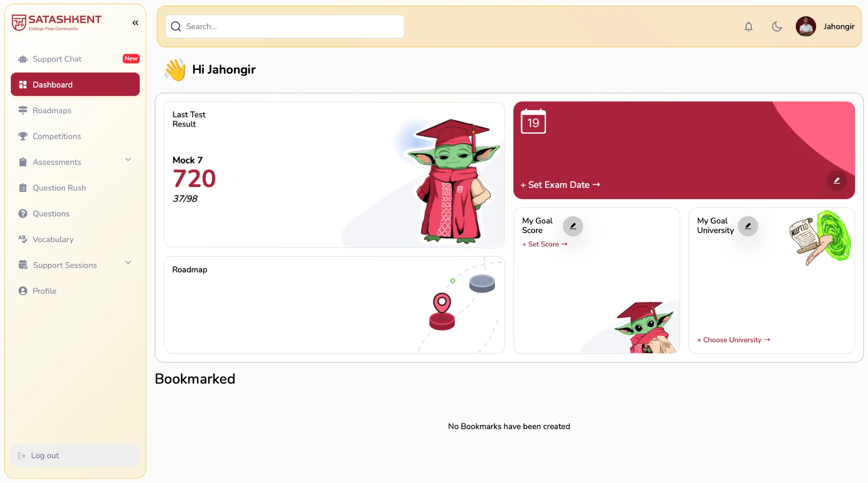Screen dimensions: 868x483
Task: Open Vocabulary section
Action: (75, 240)
